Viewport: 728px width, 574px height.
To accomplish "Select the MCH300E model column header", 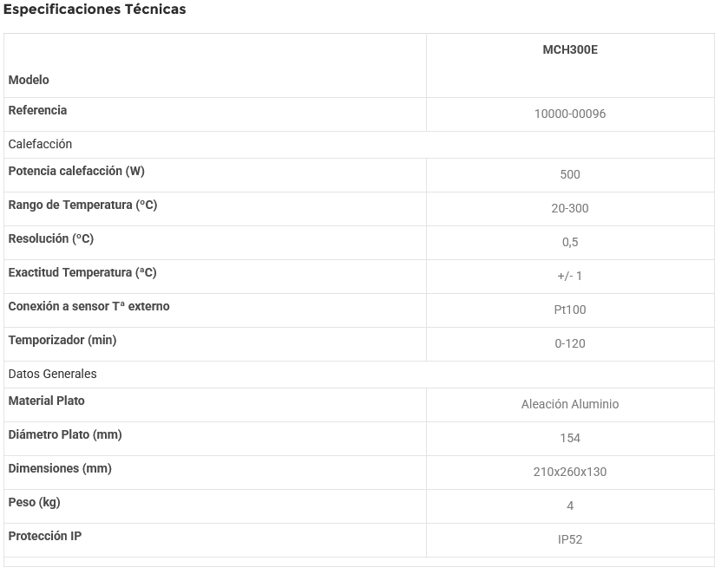I will 570,49.
